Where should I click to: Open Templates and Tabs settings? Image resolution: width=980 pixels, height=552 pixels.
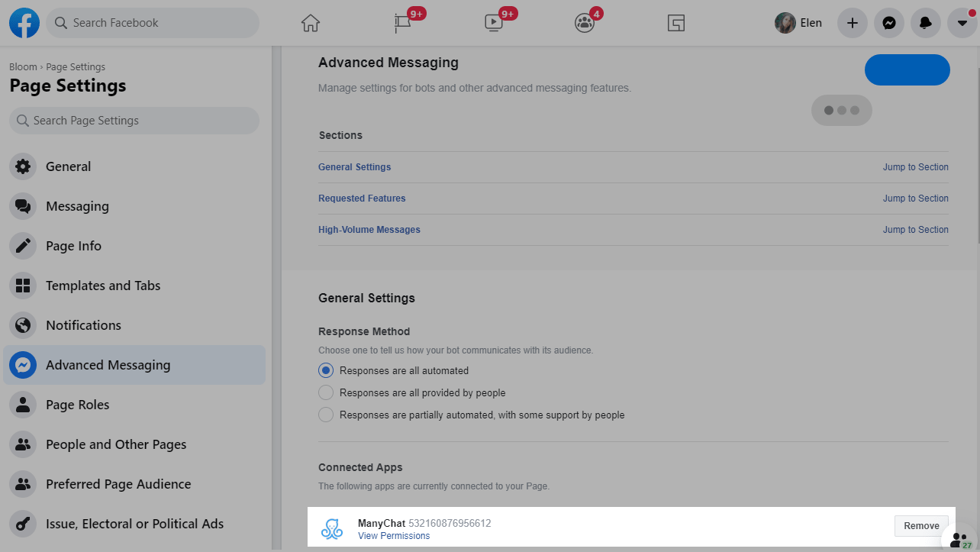[103, 286]
